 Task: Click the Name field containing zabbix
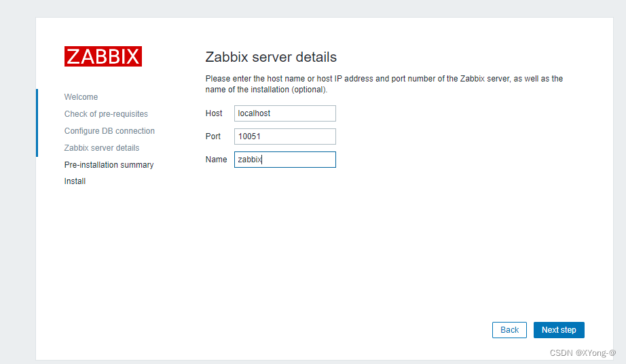tap(285, 160)
